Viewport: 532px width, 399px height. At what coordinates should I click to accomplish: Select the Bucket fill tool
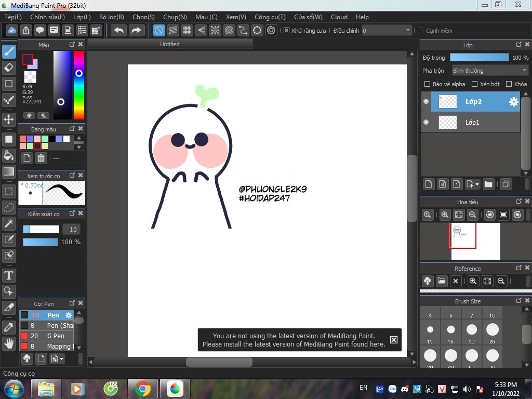[9, 155]
